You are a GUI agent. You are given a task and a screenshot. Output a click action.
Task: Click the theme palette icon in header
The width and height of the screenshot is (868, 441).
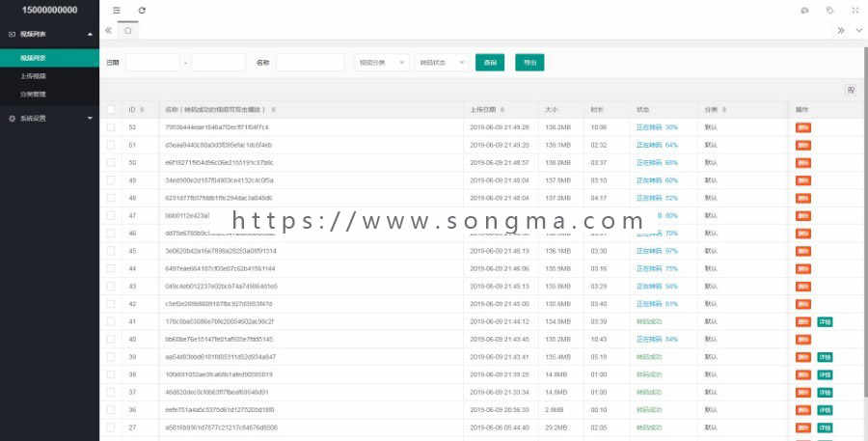click(x=805, y=11)
